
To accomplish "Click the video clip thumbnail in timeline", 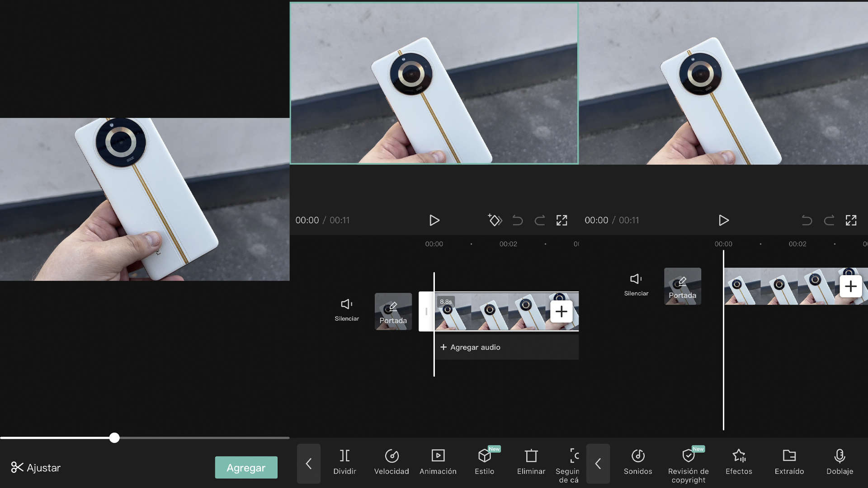I will pyautogui.click(x=500, y=311).
